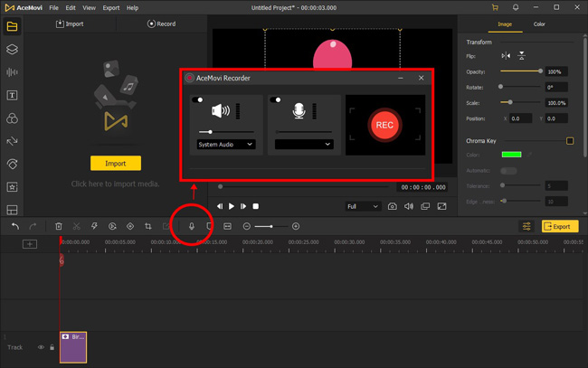Open the microphone device dropdown
The image size is (588, 368).
(304, 145)
